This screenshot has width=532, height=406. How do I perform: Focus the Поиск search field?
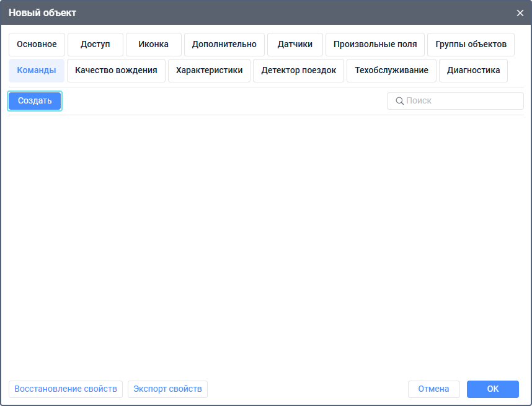(455, 101)
